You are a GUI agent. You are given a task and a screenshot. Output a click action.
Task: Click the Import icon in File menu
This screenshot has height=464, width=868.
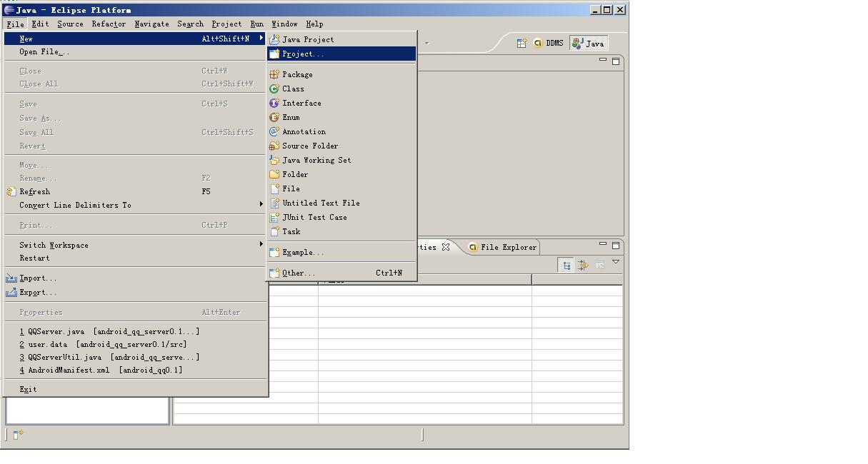pos(11,278)
